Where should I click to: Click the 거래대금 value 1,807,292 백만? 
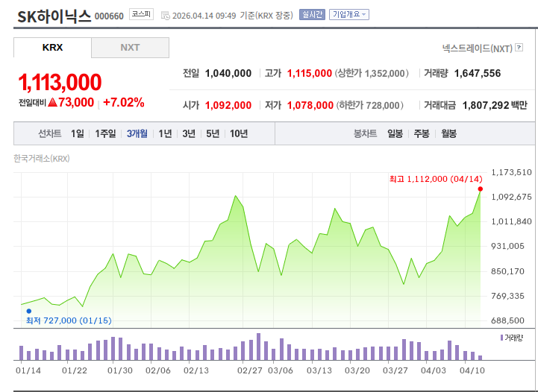click(495, 105)
